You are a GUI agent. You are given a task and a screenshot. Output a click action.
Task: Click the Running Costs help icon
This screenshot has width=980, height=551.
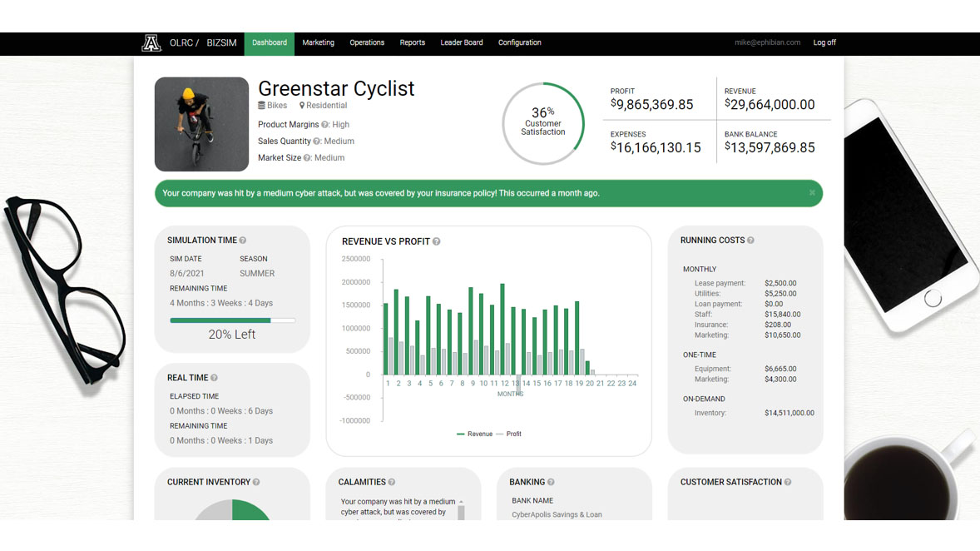750,241
